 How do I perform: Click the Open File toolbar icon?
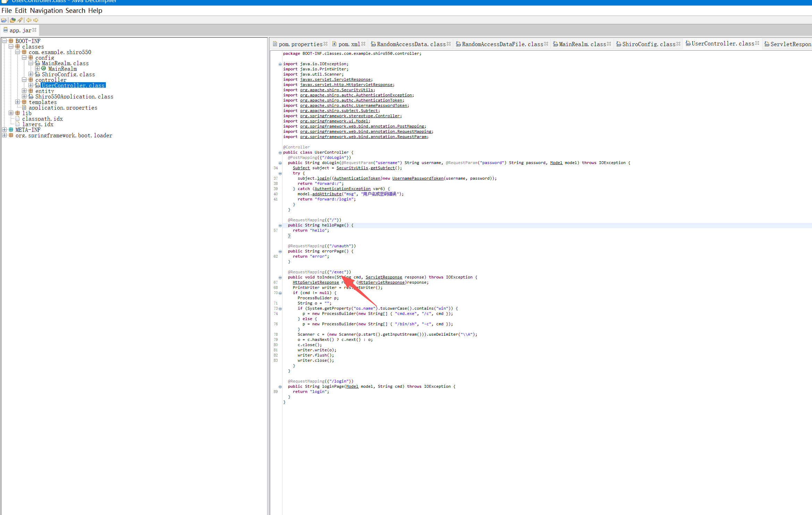pos(4,20)
